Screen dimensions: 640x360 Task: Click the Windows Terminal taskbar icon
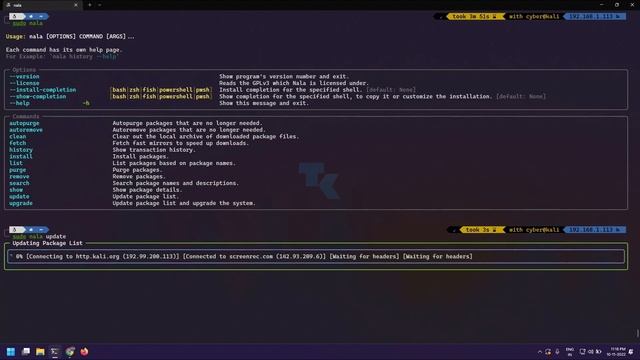55,351
